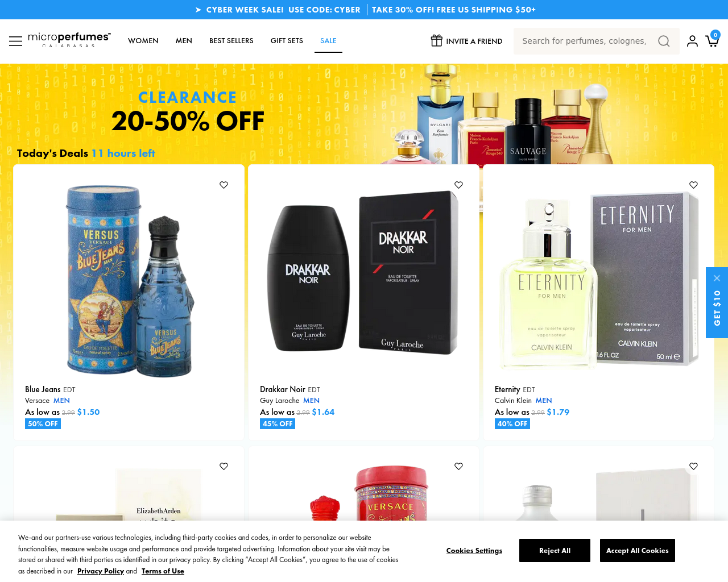Add Eternity to wishlist via heart
The width and height of the screenshot is (728, 582).
(693, 185)
